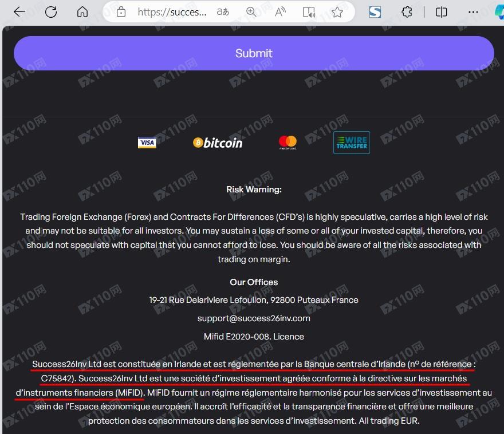Image resolution: width=504 pixels, height=434 pixels.
Task: Enter Immersive Reader mode
Action: coord(309,12)
